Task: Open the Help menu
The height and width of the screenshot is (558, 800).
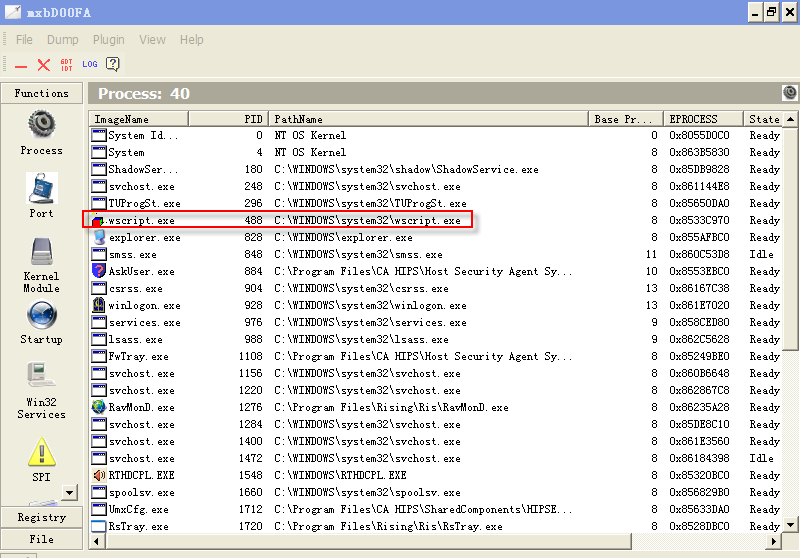Action: pos(191,40)
